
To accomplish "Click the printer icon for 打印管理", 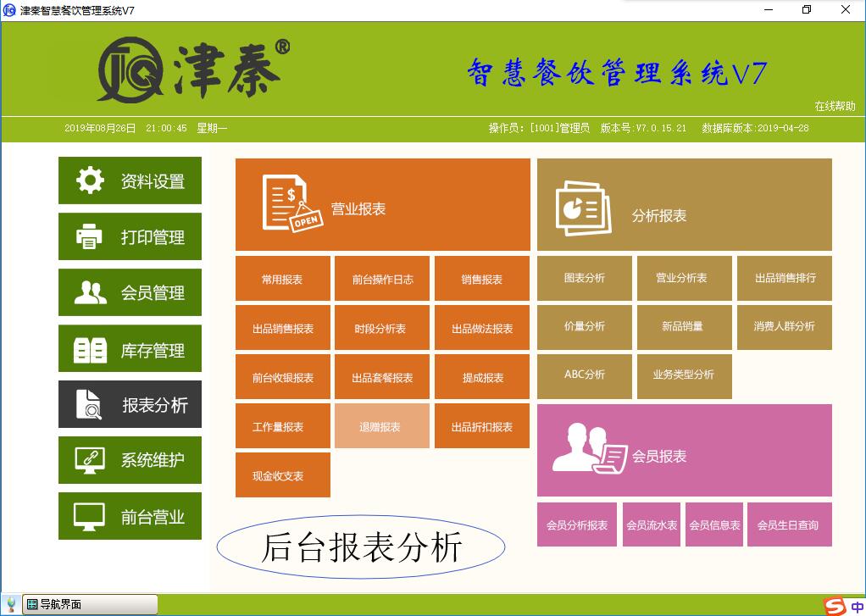I will [90, 236].
